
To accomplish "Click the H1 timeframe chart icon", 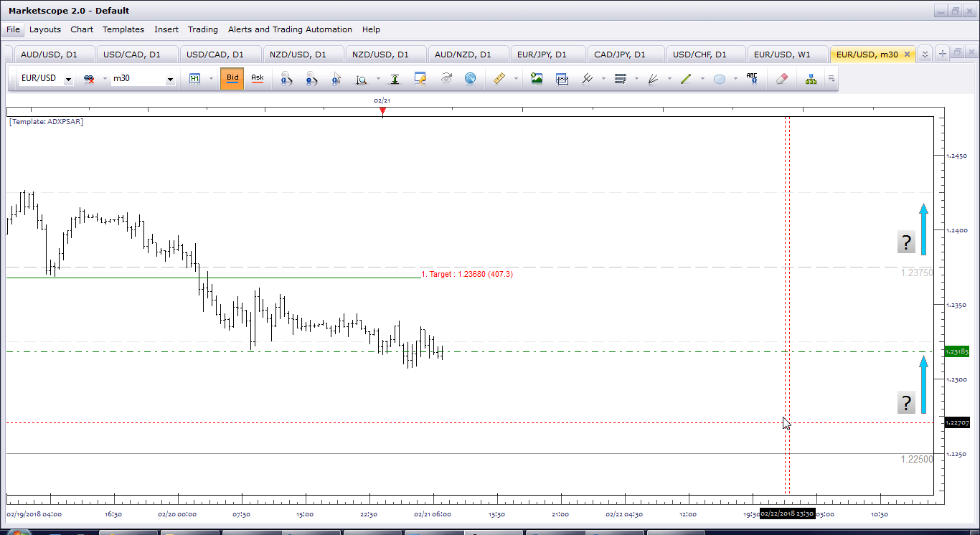I will [195, 79].
